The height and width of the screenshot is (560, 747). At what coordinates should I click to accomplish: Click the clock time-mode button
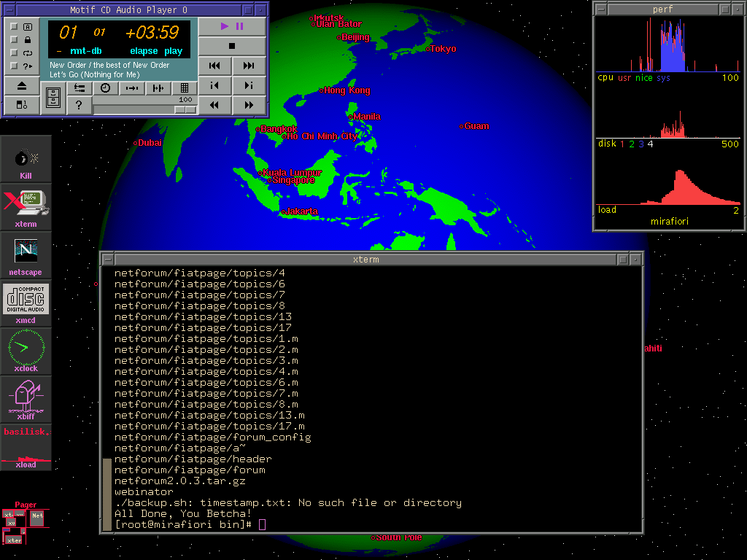tap(105, 88)
